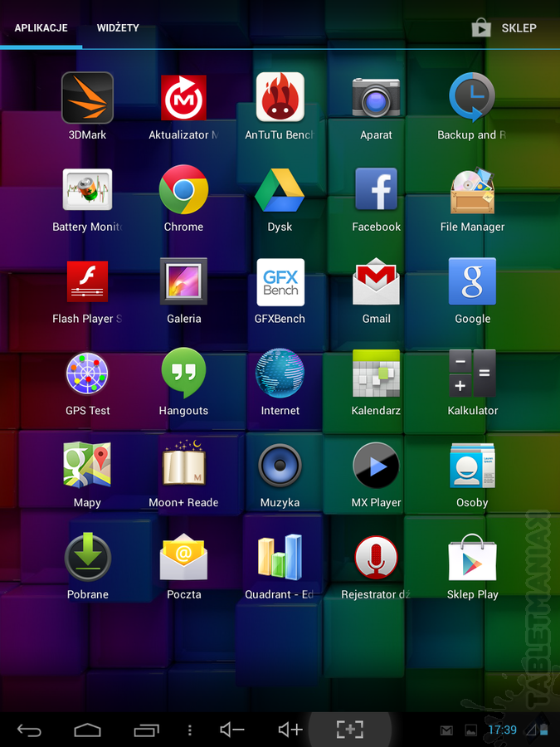This screenshot has height=747, width=560.
Task: Open Gmail notification in status bar
Action: point(446,730)
